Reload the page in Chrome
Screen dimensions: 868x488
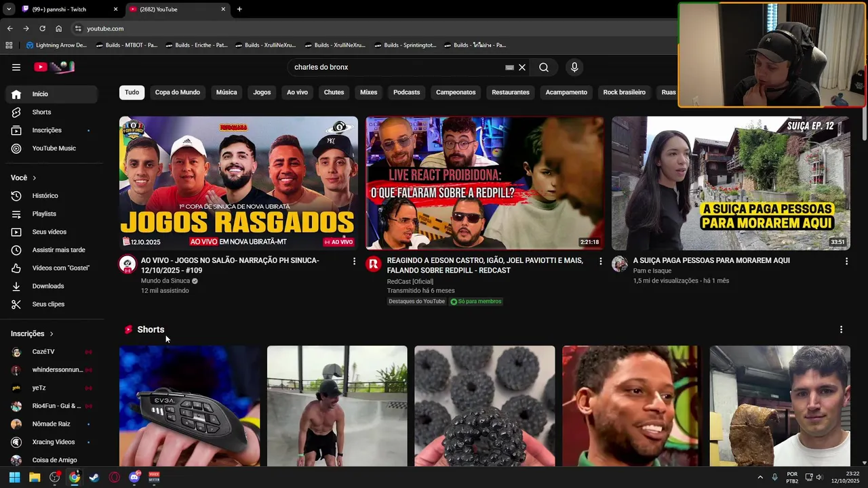click(x=42, y=28)
